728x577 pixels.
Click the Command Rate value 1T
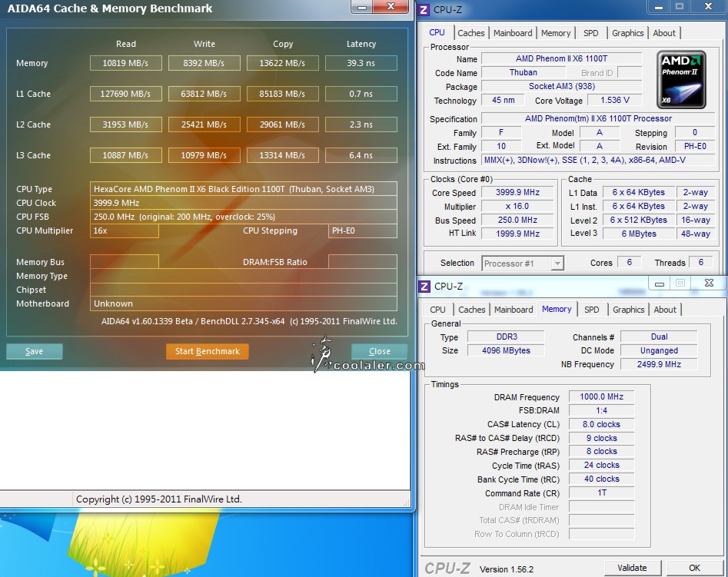point(601,492)
